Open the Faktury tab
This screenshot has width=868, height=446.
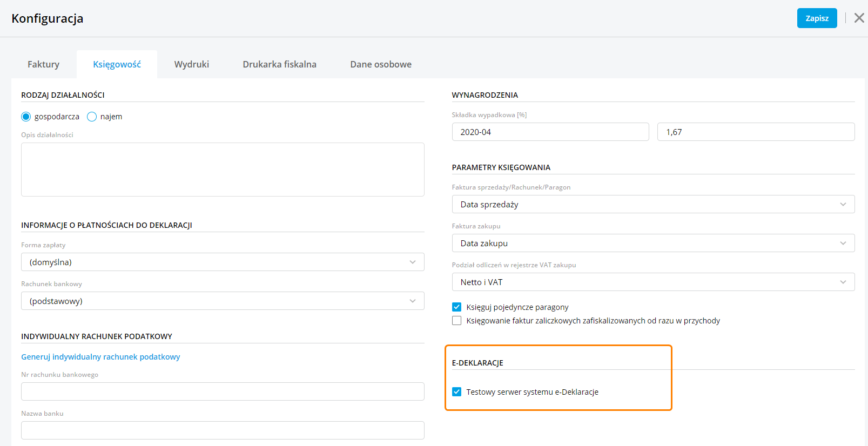43,64
